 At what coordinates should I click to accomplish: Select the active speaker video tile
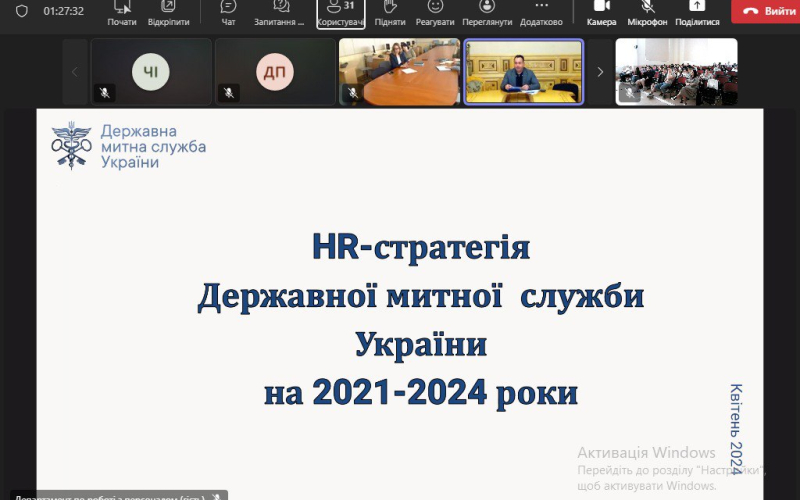coord(523,72)
